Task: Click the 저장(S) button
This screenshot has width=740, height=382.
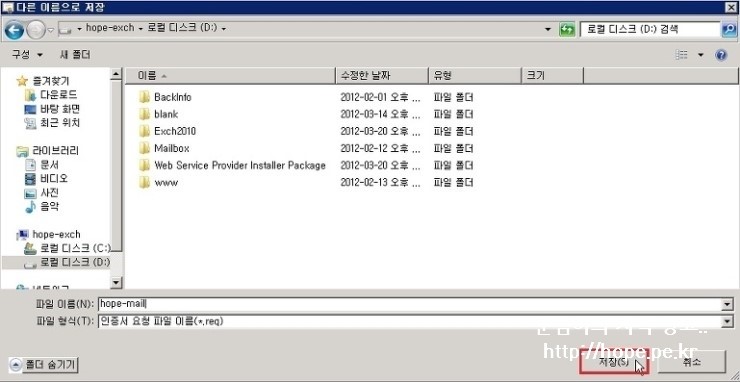Action: click(614, 362)
